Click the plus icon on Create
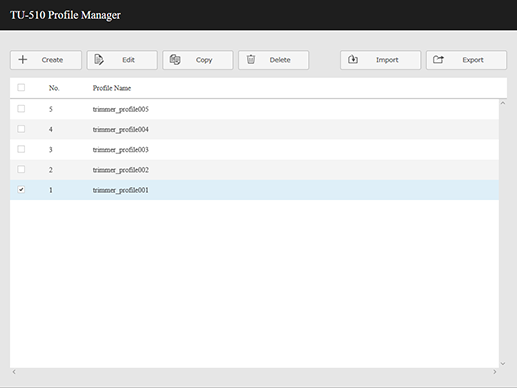Image resolution: width=517 pixels, height=388 pixels. coord(23,60)
